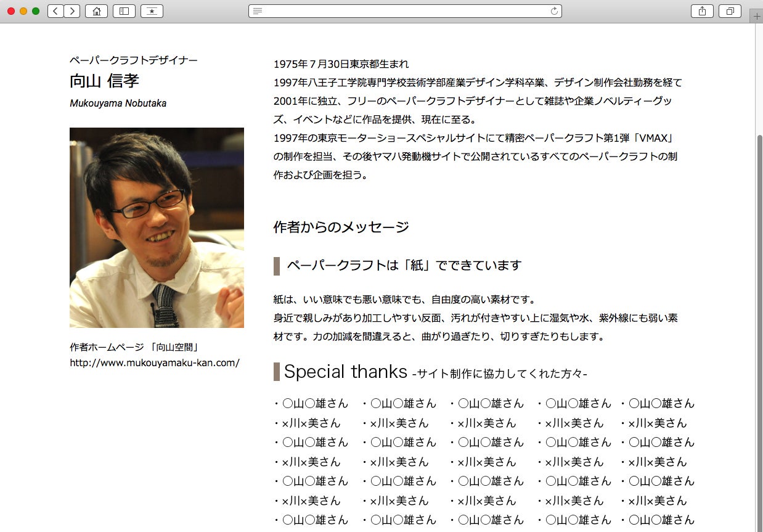
Task: Show bookmarks with the star button
Action: [152, 11]
